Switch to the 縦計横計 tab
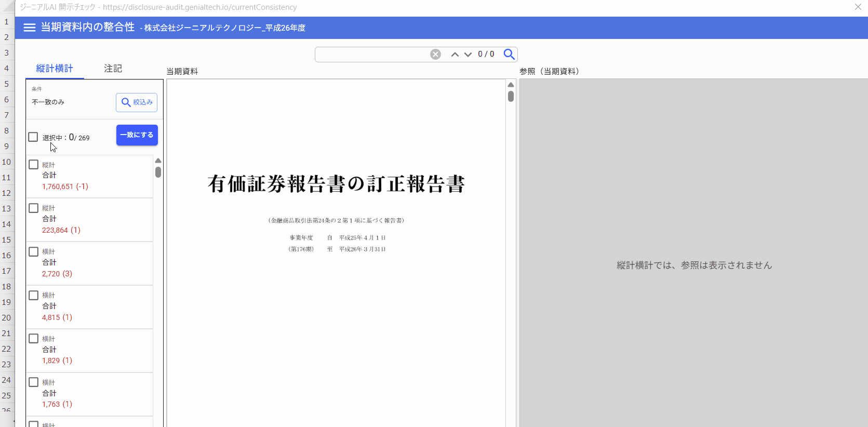Viewport: 868px width, 427px height. tap(55, 69)
